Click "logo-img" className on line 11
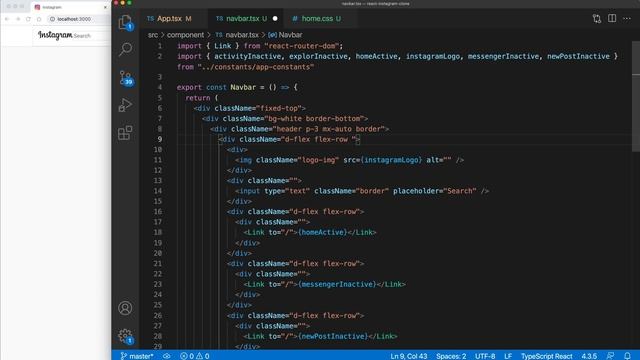Image resolution: width=640 pixels, height=360 pixels. pyautogui.click(x=318, y=160)
